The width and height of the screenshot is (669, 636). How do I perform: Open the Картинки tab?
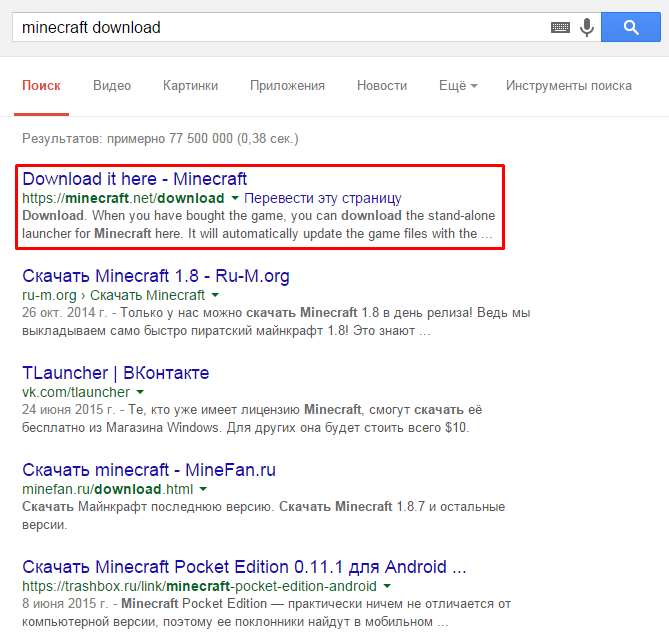(190, 86)
